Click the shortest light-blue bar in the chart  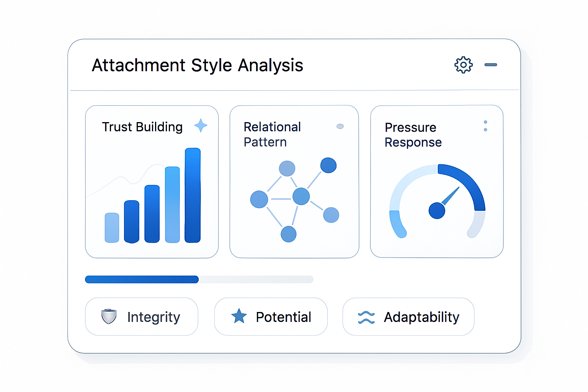coord(112,228)
